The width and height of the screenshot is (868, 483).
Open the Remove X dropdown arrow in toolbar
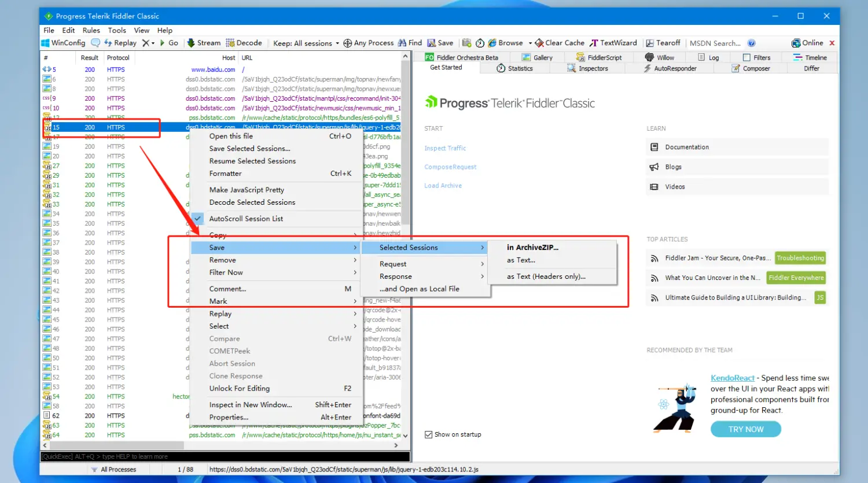pos(153,43)
